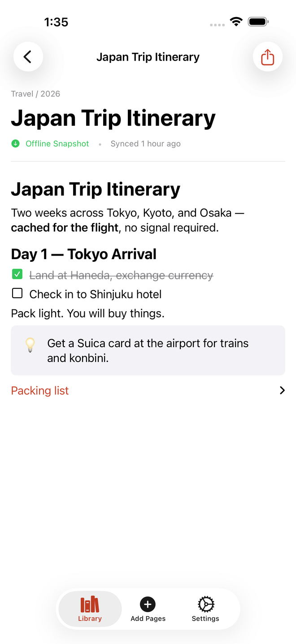Image resolution: width=296 pixels, height=644 pixels.
Task: Tap the lightbulb tip icon
Action: pyautogui.click(x=30, y=345)
